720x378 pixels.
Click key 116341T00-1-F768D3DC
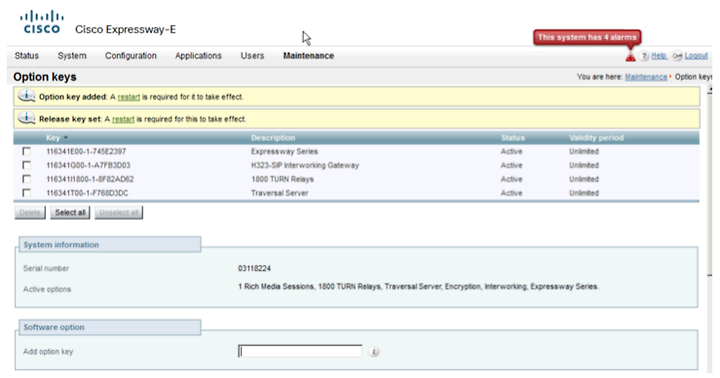point(87,193)
